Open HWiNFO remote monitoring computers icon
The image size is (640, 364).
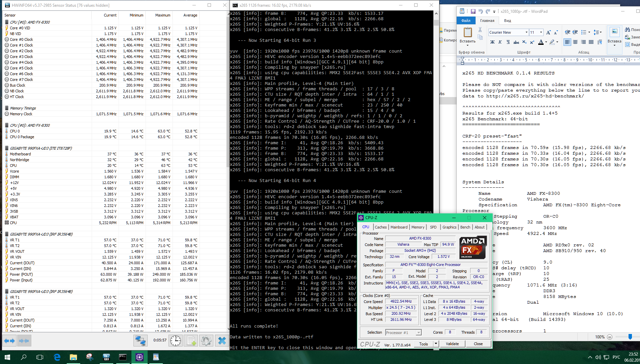coord(140,341)
